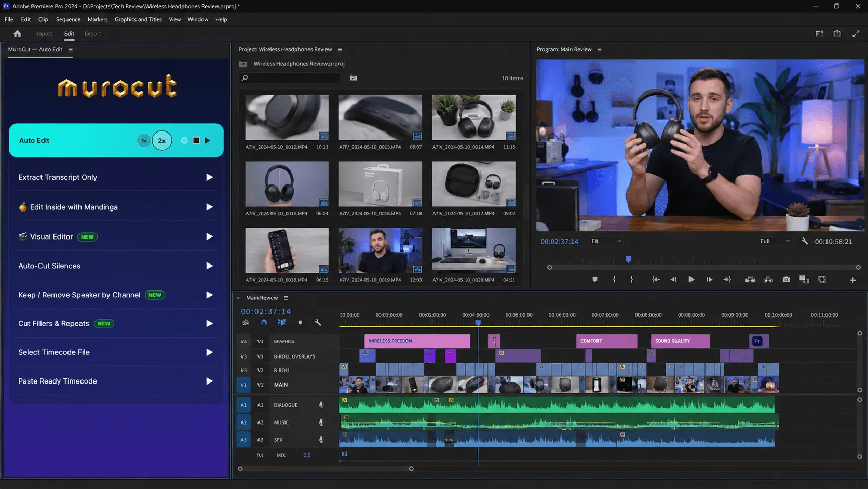Click Edit Inside with Mandinga

(x=116, y=207)
